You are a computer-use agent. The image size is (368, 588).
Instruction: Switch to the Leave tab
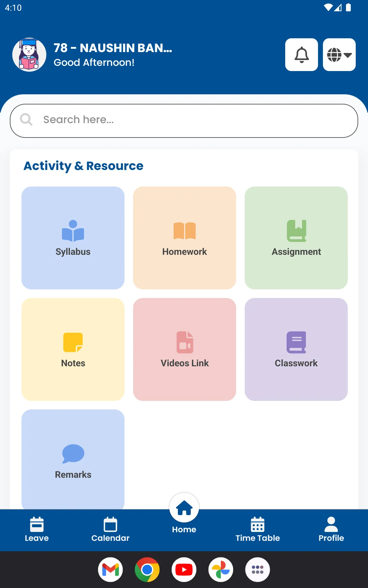click(x=37, y=530)
